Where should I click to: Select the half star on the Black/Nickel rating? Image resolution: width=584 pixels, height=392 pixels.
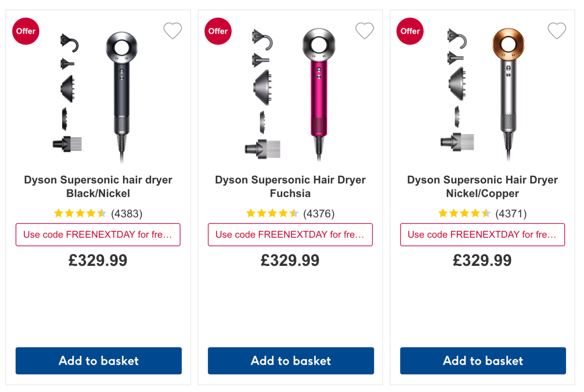pos(103,213)
